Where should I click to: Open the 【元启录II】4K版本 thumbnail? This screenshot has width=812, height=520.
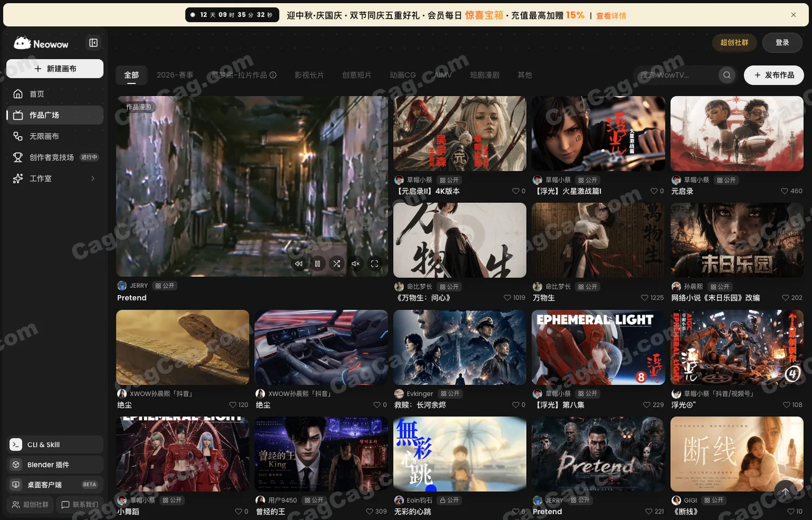(460, 134)
